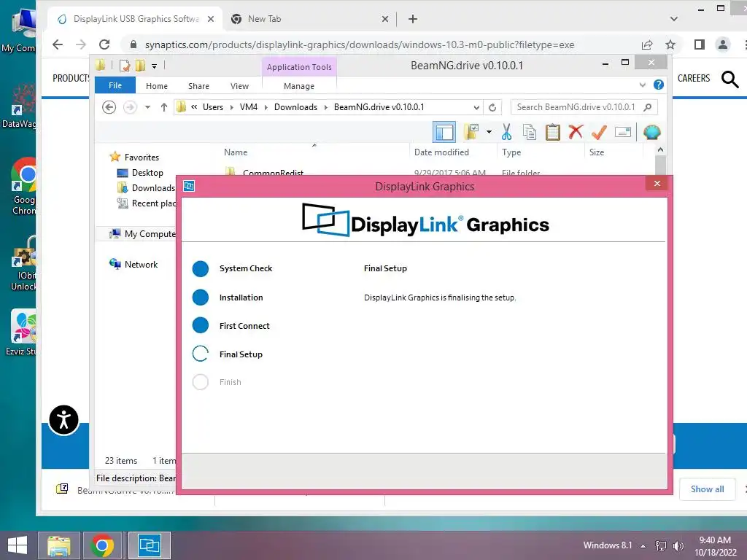Open File Explorer from the taskbar
This screenshot has width=747, height=560.
tap(58, 545)
